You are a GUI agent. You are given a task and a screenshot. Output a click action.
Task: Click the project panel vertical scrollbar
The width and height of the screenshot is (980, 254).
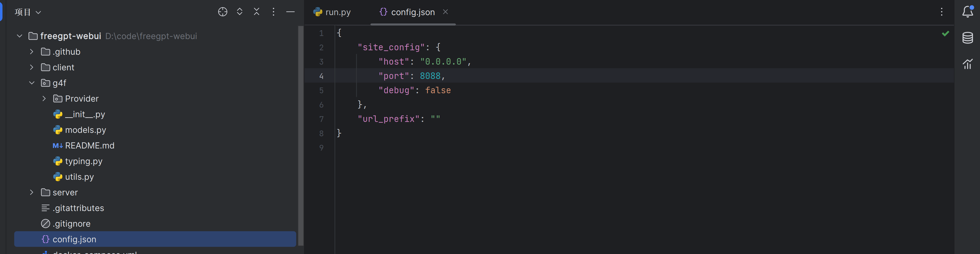pyautogui.click(x=301, y=133)
